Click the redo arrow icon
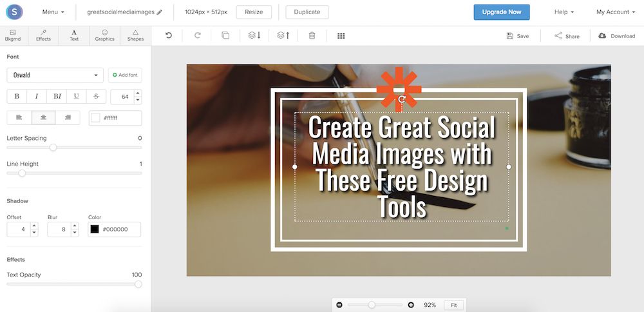 (198, 35)
